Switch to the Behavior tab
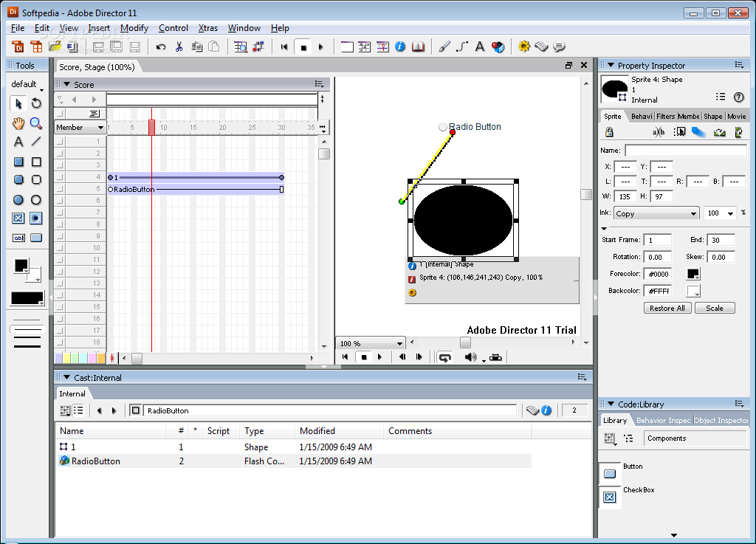Image resolution: width=756 pixels, height=544 pixels. pos(642,116)
